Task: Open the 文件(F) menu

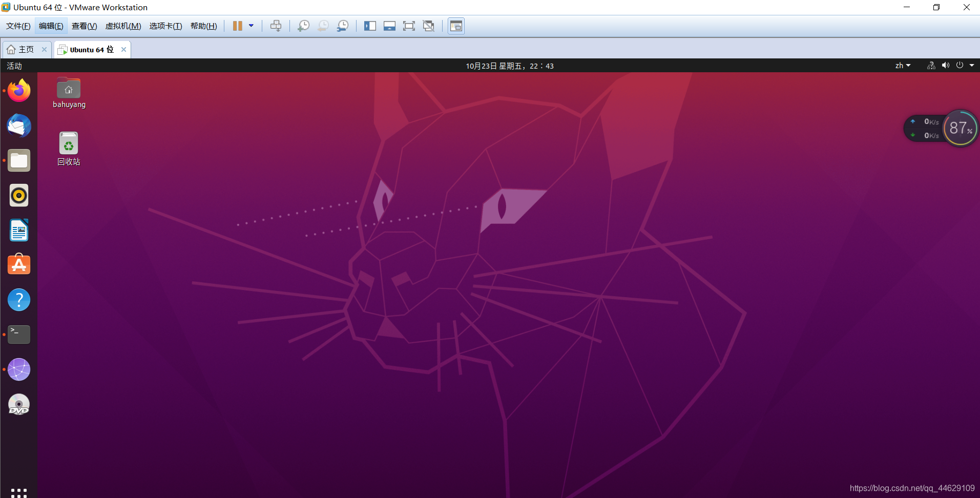Action: (x=18, y=26)
